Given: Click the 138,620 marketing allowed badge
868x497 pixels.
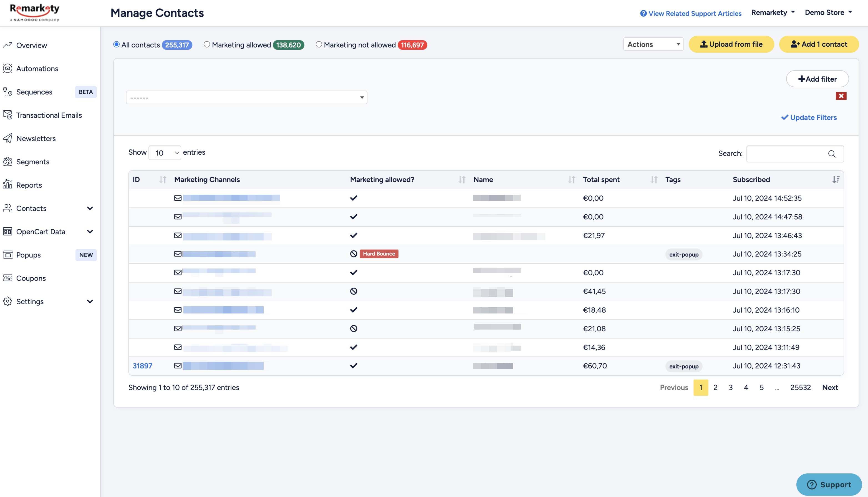Looking at the screenshot, I should (289, 45).
